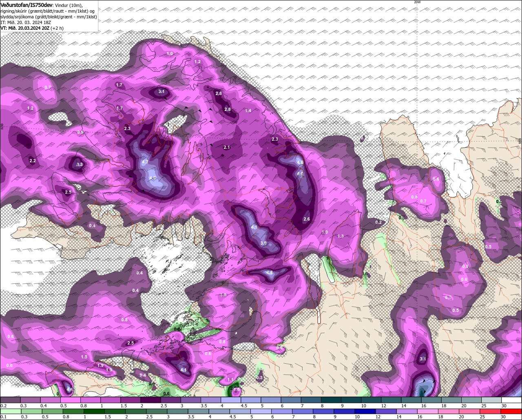Click the IT: Mið. 20. 03. 2024 18Z line
522x420 pixels.
[26, 22]
